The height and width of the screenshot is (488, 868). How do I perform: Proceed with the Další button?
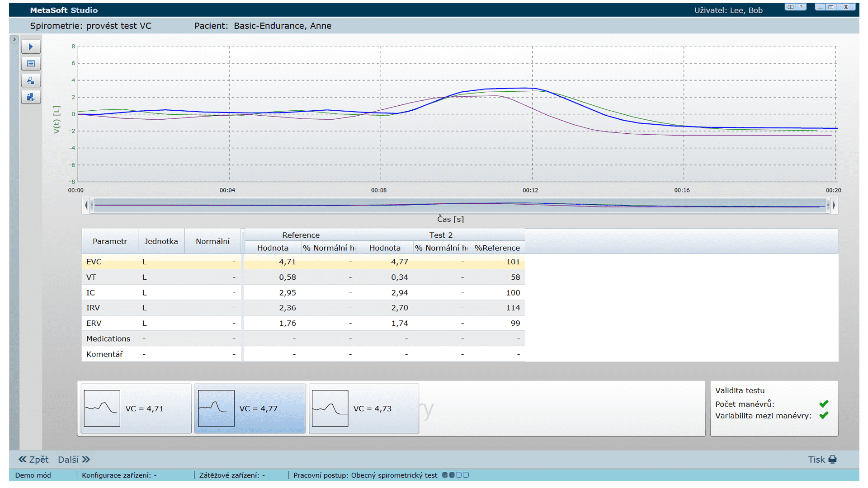click(x=74, y=459)
